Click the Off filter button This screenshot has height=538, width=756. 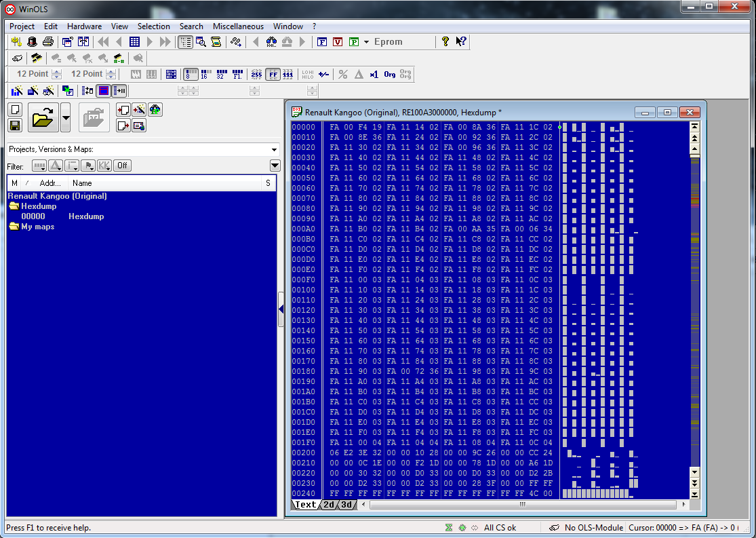click(123, 166)
